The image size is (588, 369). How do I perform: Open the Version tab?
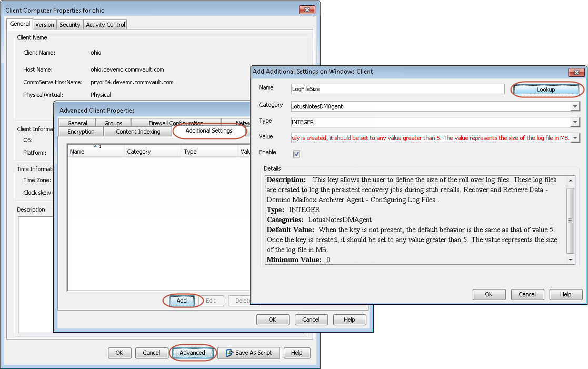pos(45,25)
